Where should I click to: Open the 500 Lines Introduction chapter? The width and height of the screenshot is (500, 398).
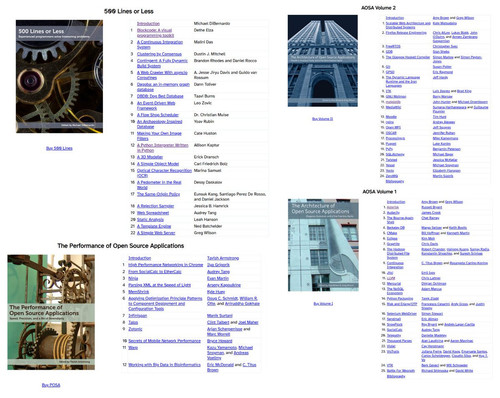coord(148,24)
